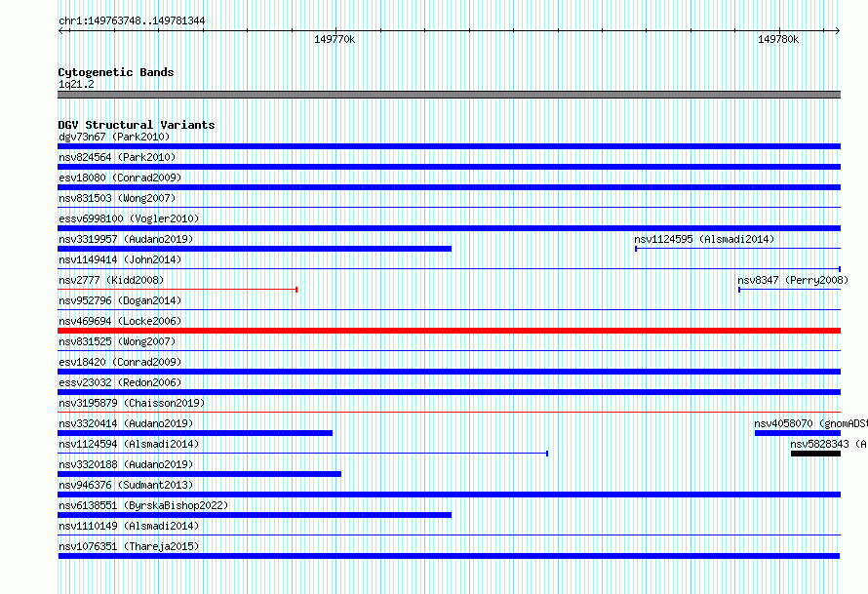Screen dimensions: 868x594
Task: Click nsv831503 (Wong2007) variant label
Action: pos(117,198)
